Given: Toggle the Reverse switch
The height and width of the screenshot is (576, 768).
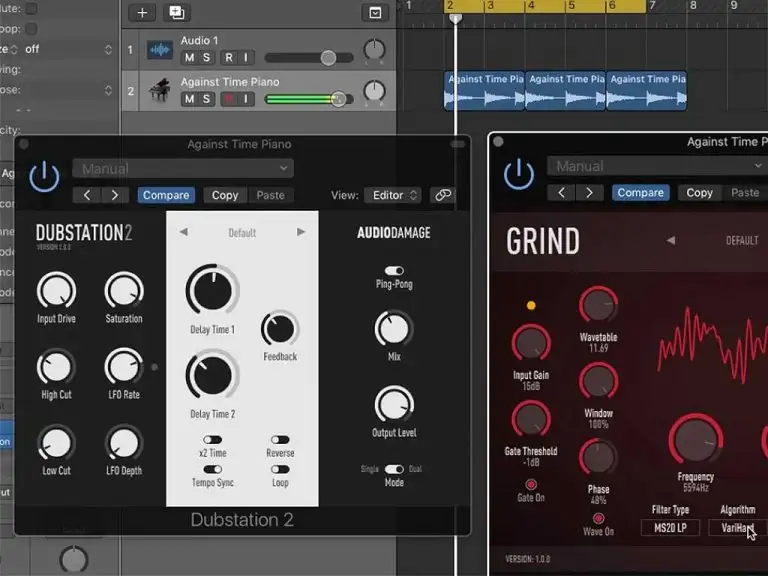Looking at the screenshot, I should [x=280, y=439].
